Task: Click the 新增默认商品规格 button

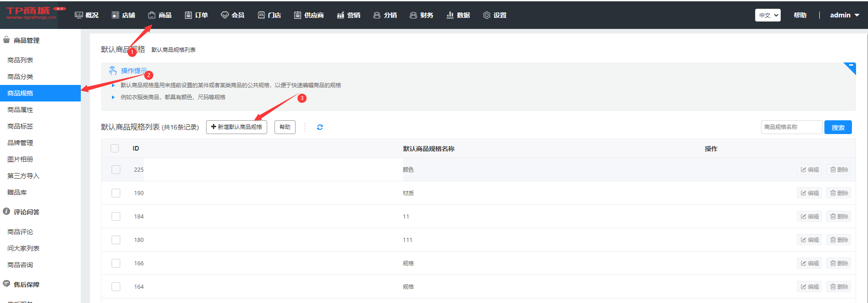Action: (236, 127)
